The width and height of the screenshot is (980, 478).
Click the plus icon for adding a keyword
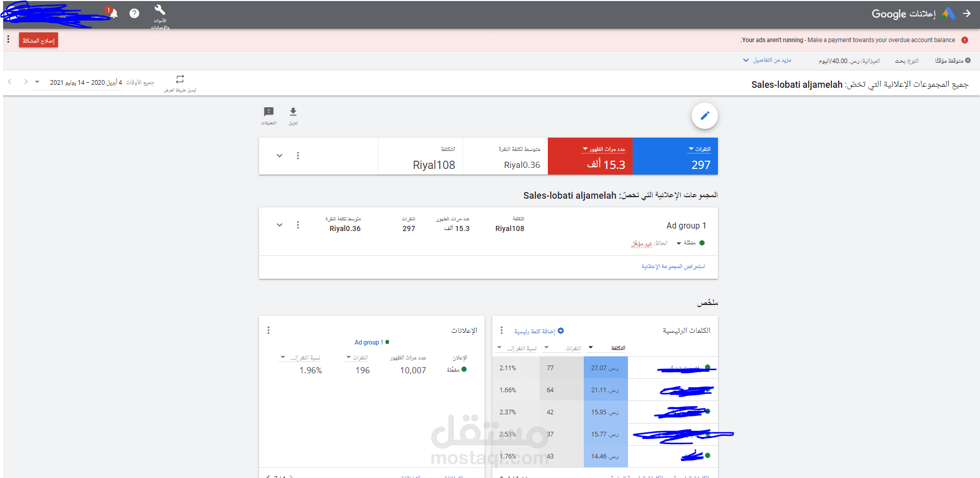561,331
